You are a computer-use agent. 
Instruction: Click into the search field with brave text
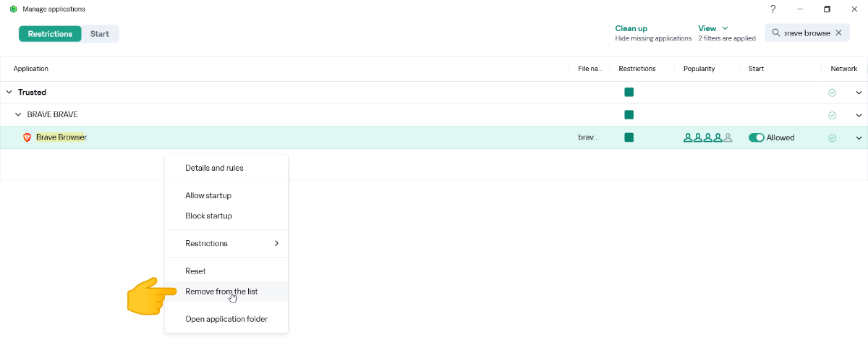pyautogui.click(x=807, y=33)
